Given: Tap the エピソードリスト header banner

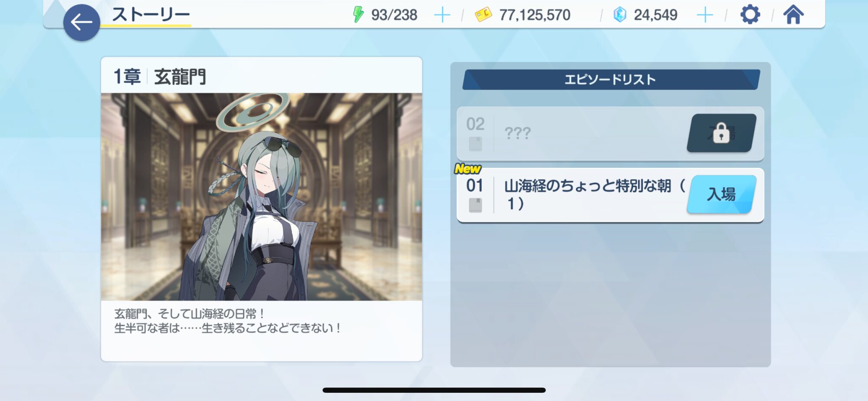Looking at the screenshot, I should tap(611, 79).
